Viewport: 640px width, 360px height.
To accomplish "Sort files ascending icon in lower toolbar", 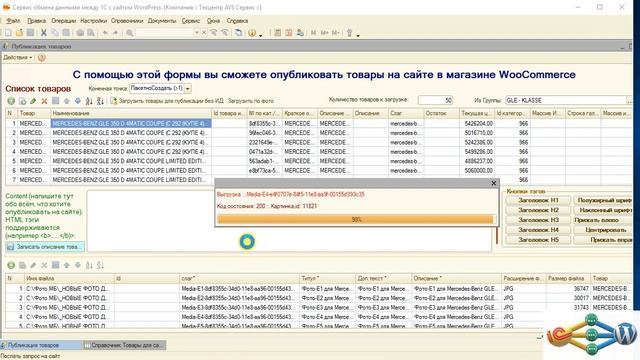I will coord(89,265).
